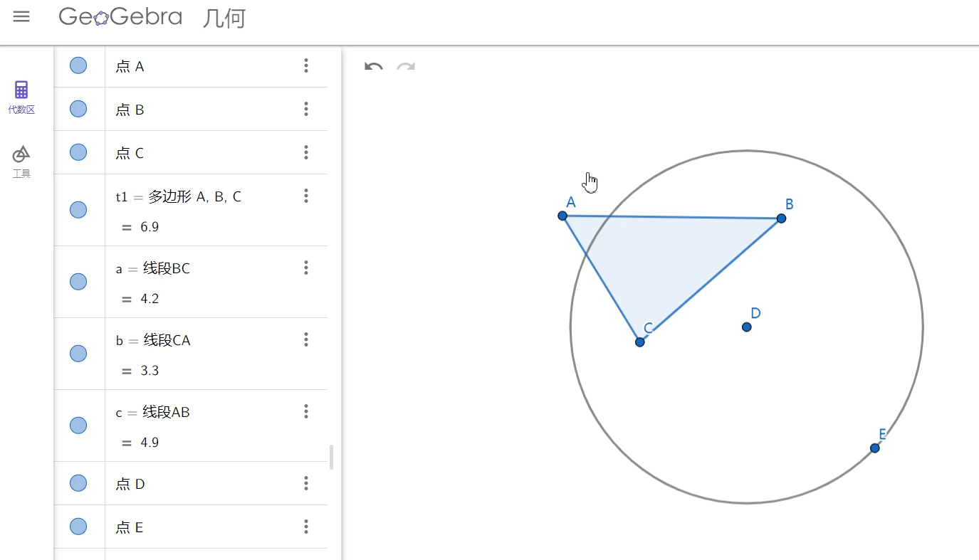979x560 pixels.
Task: Toggle visibility of segment c 线段AB
Action: [78, 426]
